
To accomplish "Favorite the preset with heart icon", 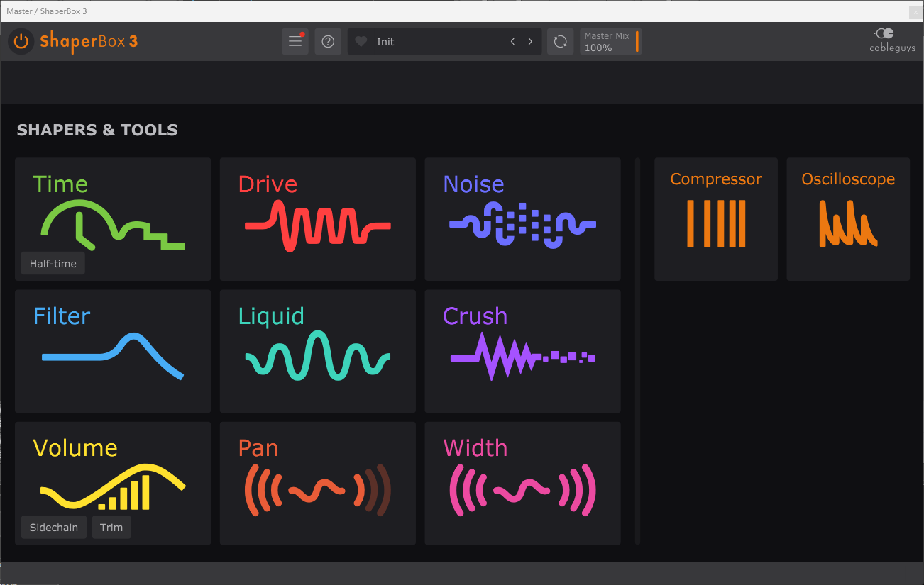I will point(361,42).
